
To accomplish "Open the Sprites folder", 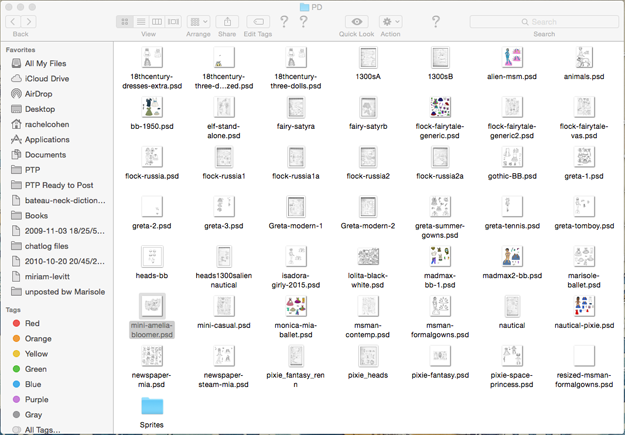I will click(x=152, y=412).
